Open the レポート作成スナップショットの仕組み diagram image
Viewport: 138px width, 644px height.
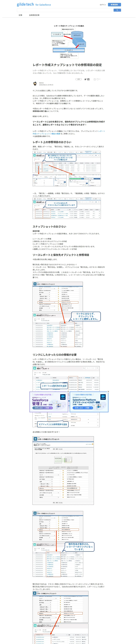[69, 42]
